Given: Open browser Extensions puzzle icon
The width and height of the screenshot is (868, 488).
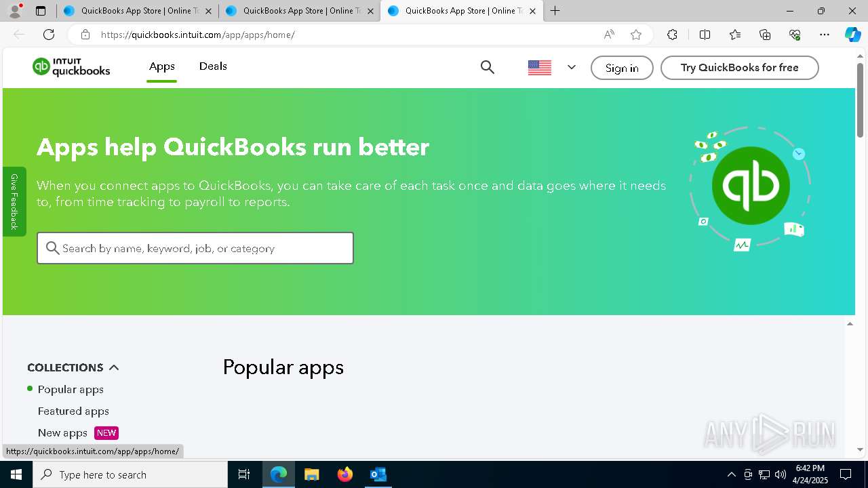Looking at the screenshot, I should 672,35.
